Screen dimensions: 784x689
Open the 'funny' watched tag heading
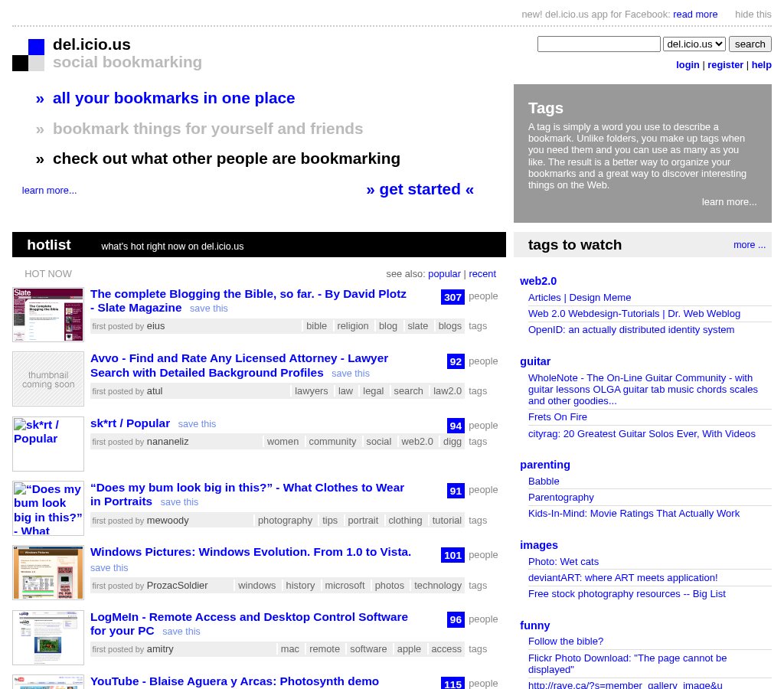tap(534, 625)
